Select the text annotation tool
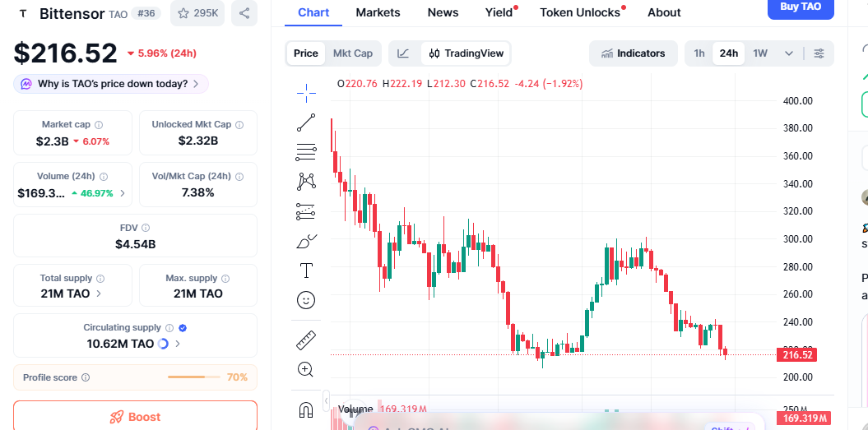The width and height of the screenshot is (868, 430). [306, 270]
